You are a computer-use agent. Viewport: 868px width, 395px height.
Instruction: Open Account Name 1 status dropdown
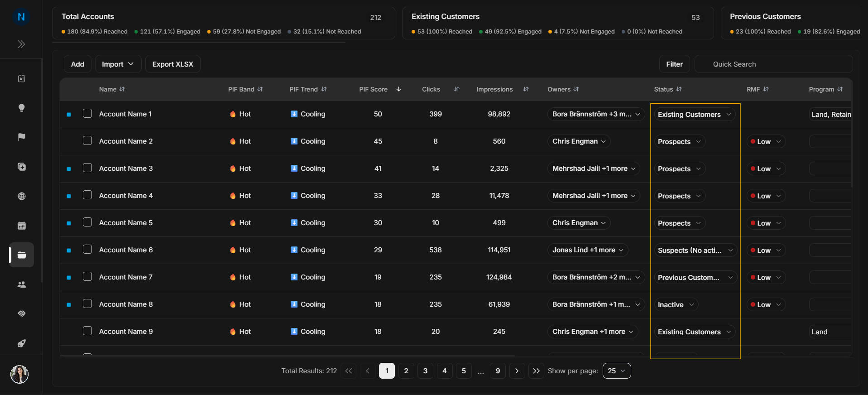695,114
